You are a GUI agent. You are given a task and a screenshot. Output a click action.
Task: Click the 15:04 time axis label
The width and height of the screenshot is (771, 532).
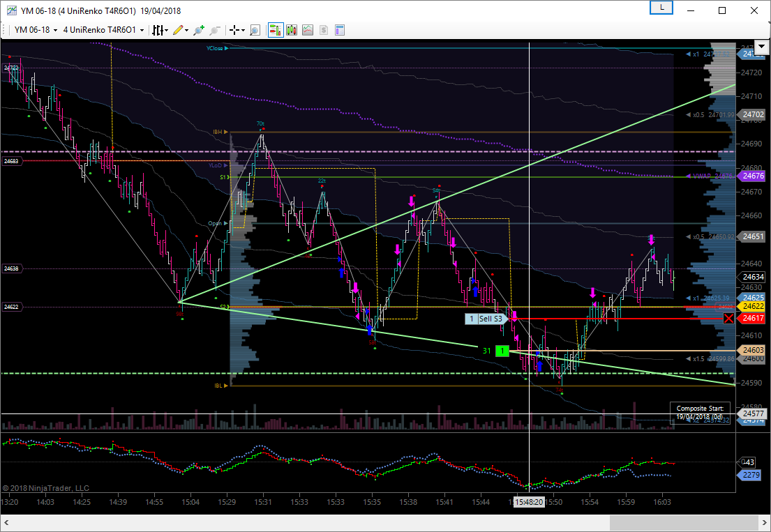pos(190,502)
